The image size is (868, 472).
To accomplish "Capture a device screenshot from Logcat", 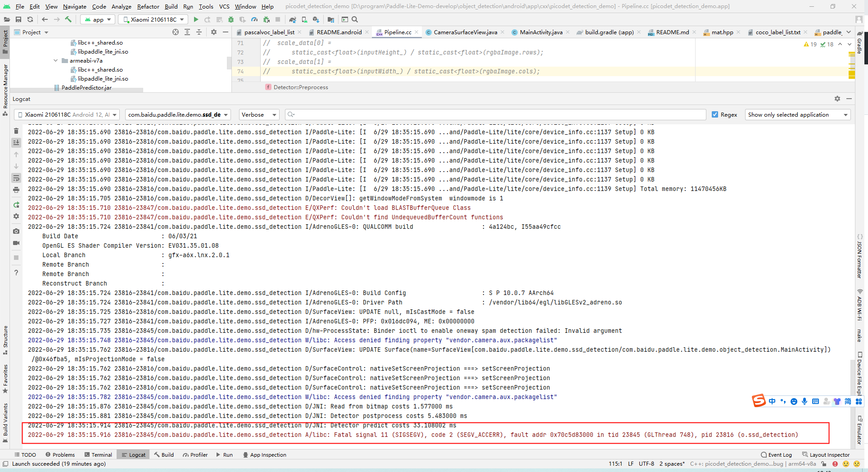I will pos(16,231).
